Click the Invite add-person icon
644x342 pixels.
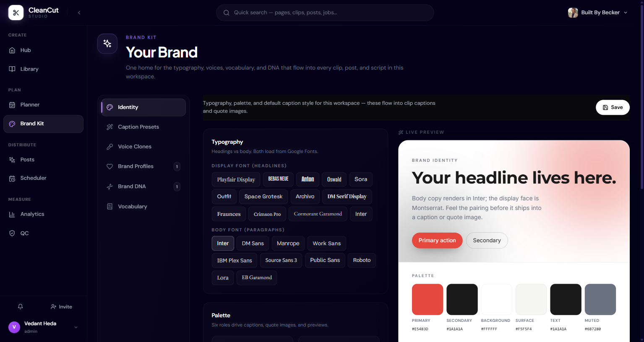(53, 307)
